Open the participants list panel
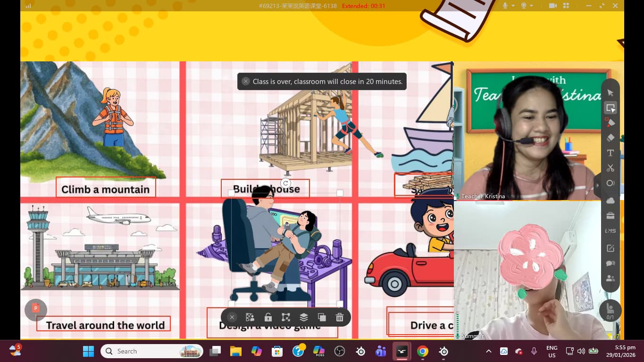 [610, 278]
